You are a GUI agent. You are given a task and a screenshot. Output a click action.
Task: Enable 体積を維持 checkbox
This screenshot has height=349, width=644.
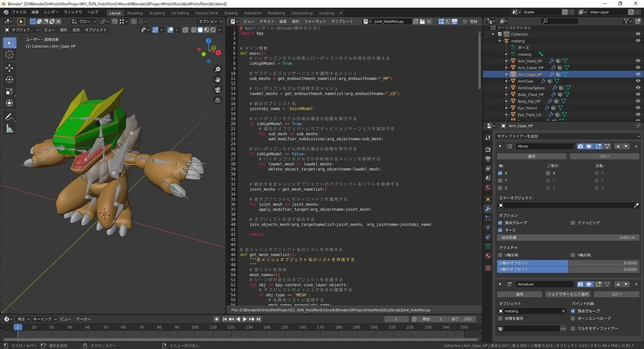(x=500, y=318)
